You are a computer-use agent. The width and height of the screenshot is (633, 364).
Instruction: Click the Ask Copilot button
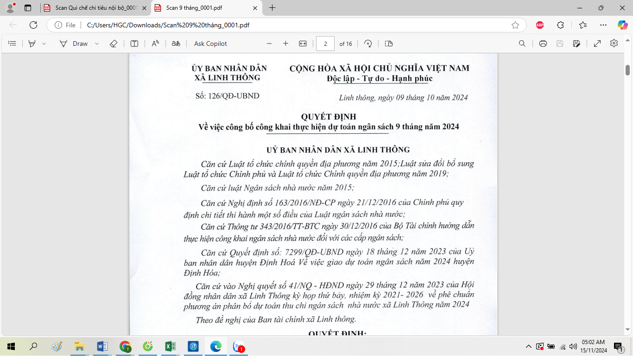(x=210, y=44)
